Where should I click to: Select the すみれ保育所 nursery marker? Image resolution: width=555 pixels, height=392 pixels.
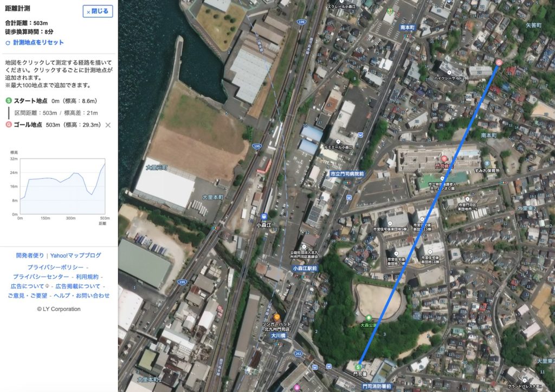click(x=487, y=164)
